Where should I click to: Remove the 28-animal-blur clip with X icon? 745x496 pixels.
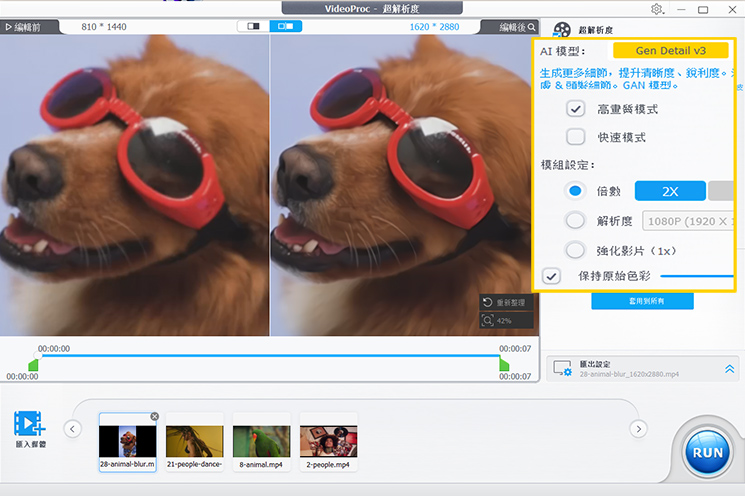(x=154, y=417)
